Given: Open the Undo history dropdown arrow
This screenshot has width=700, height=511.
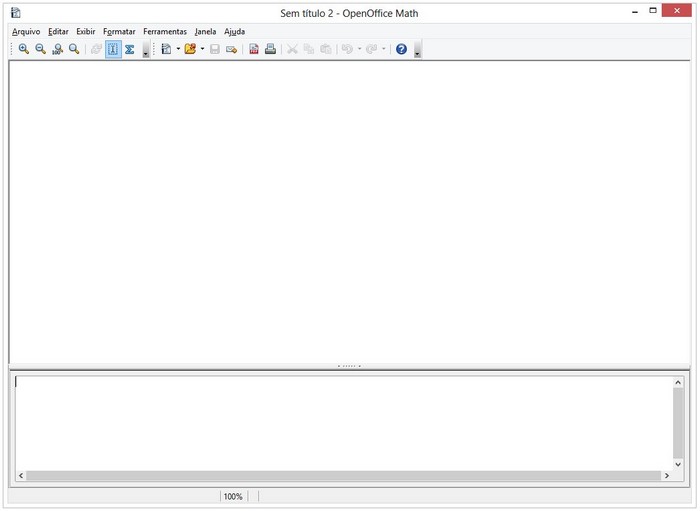Looking at the screenshot, I should pos(359,49).
